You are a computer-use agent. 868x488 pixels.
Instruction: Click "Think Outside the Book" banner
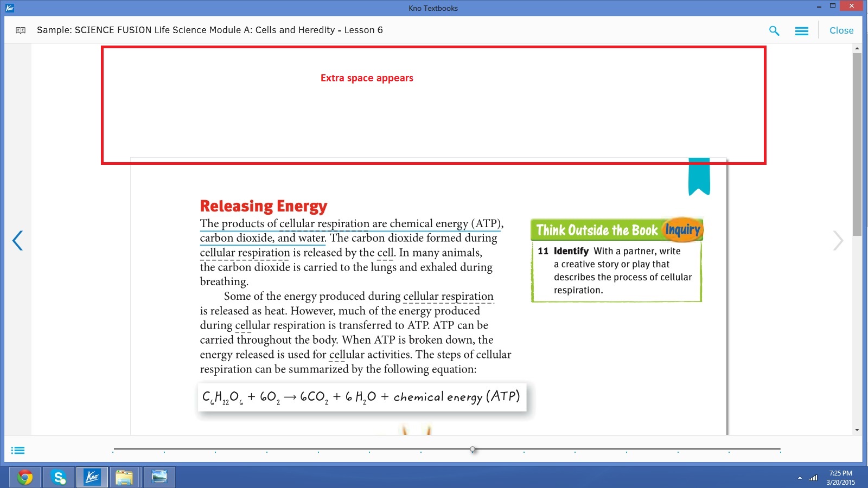(x=597, y=230)
